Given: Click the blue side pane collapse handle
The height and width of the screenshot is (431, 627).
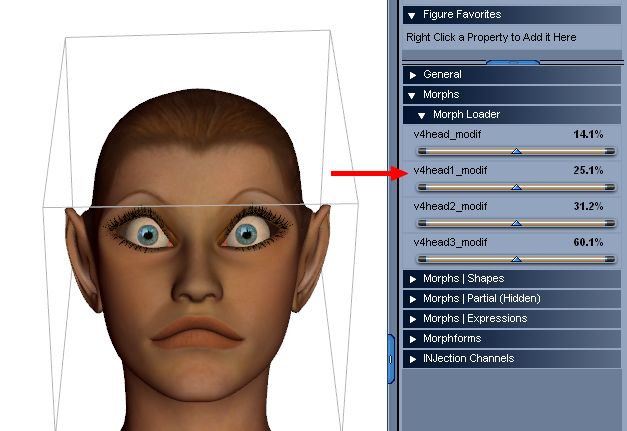Looking at the screenshot, I should point(391,359).
